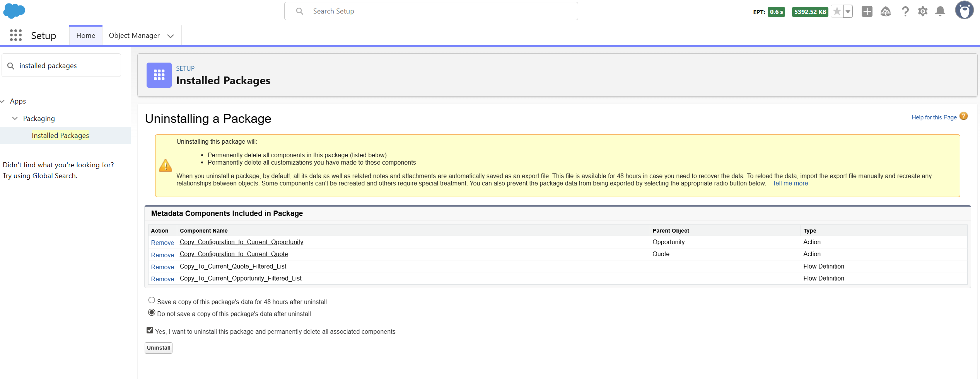Click the Salesforce cloud logo
Image resolution: width=980 pixels, height=379 pixels.
(x=14, y=11)
